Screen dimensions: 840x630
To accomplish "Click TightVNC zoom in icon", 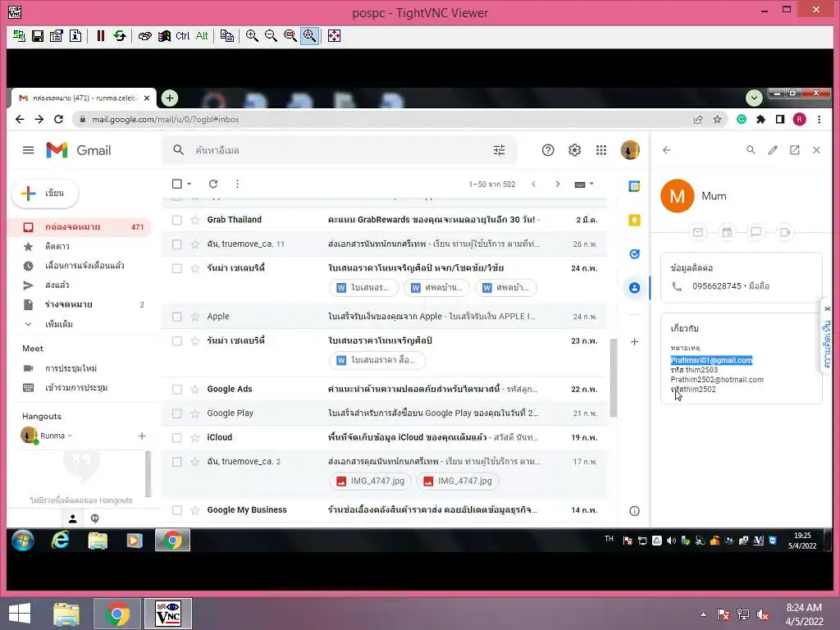I will point(252,36).
